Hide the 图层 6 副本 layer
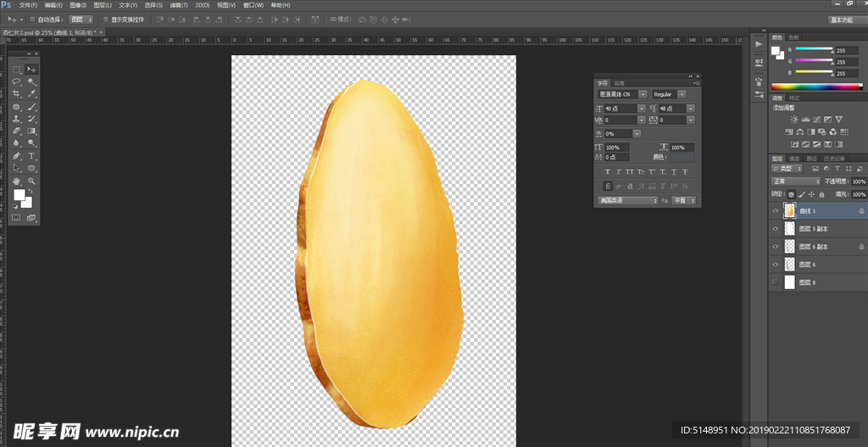Image resolution: width=868 pixels, height=447 pixels. pyautogui.click(x=776, y=247)
